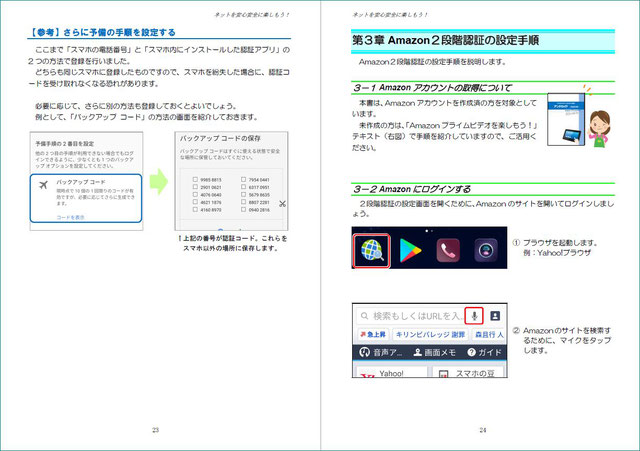
Task: Tap the microphone voice search icon
Action: 474,316
